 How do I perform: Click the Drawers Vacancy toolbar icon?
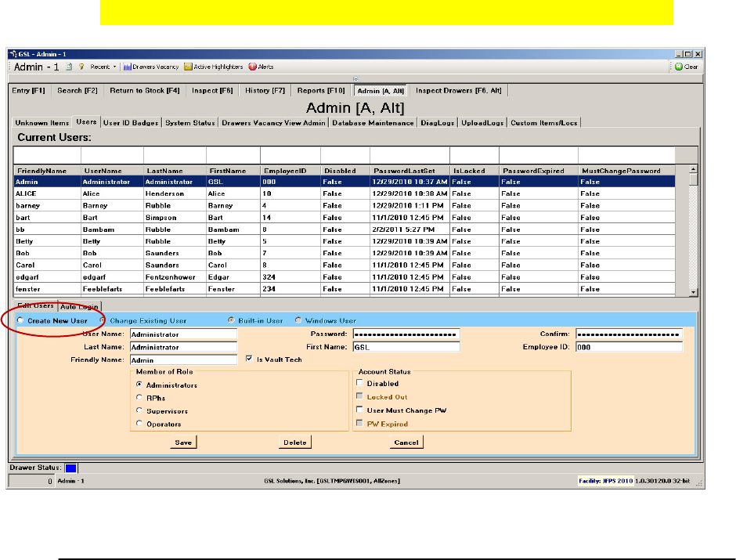tap(127, 67)
